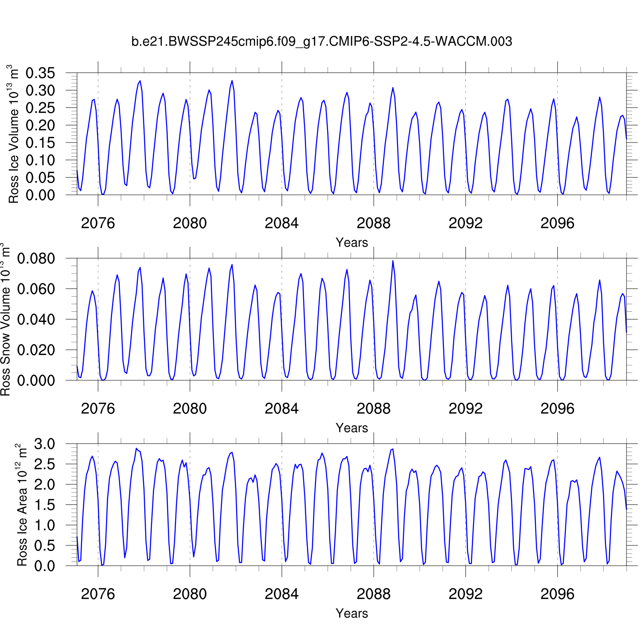
Task: Click 2088 tick label under ice area plot
Action: (x=374, y=594)
